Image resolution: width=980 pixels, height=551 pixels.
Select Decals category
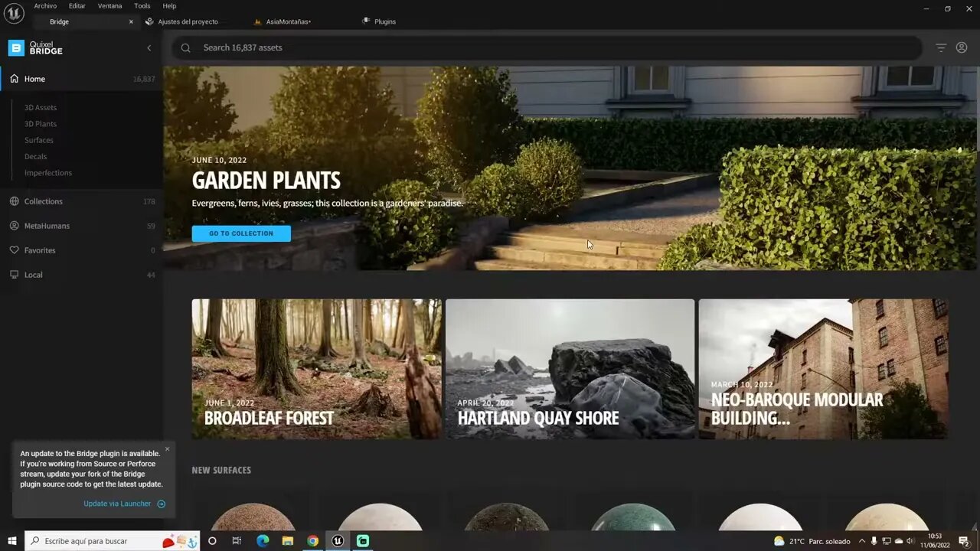coord(35,156)
